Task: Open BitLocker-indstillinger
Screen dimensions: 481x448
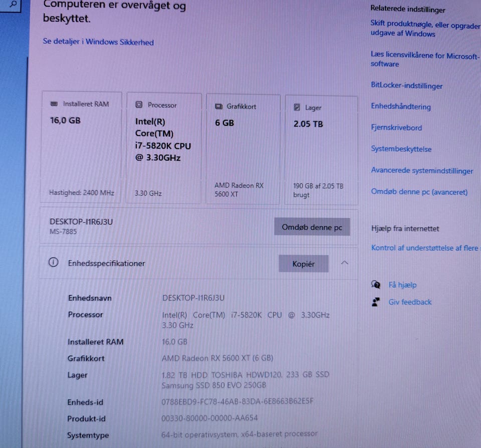Action: (x=406, y=85)
